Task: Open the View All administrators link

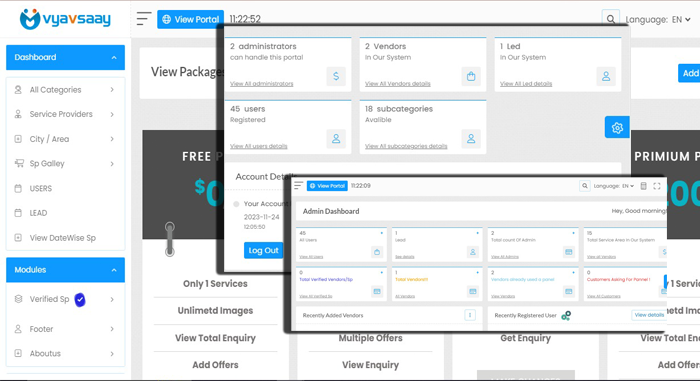Action: pos(262,84)
